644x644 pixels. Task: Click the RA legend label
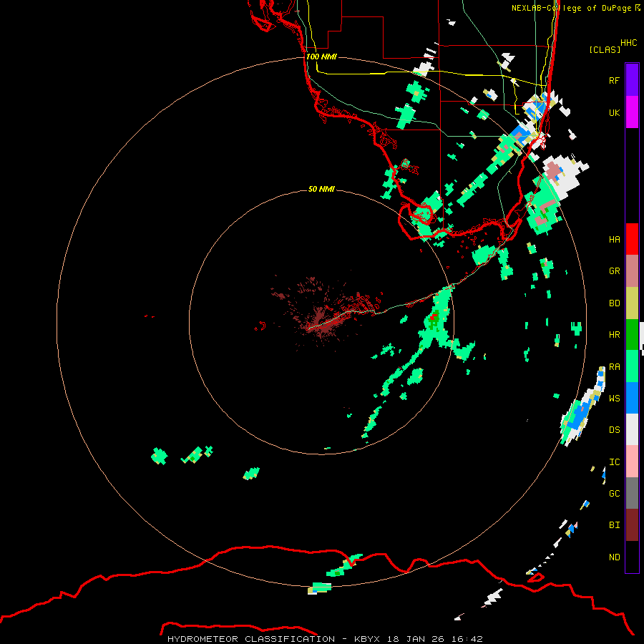click(x=614, y=366)
